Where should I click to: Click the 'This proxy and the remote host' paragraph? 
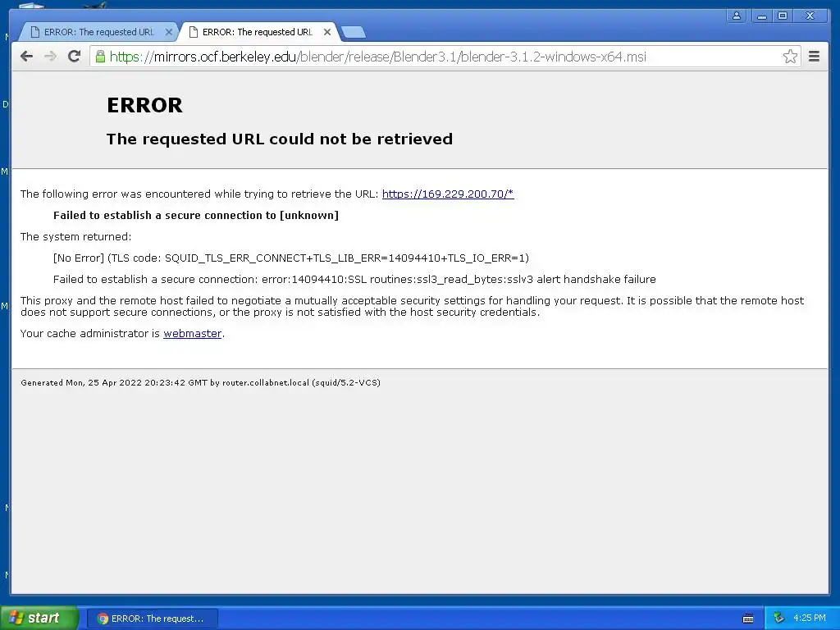(x=412, y=307)
